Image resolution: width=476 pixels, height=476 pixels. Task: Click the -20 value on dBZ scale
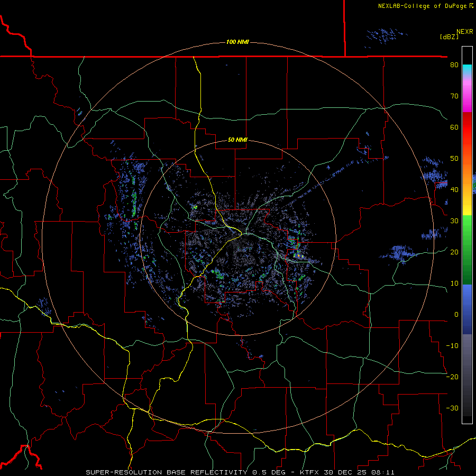[x=452, y=377]
